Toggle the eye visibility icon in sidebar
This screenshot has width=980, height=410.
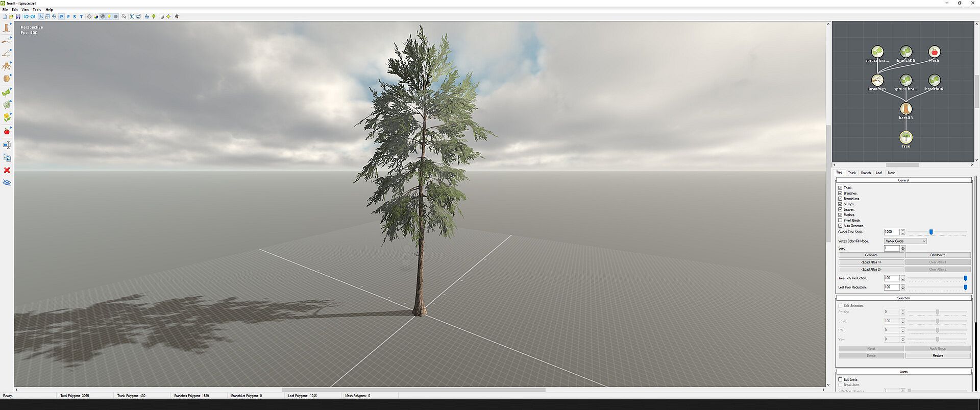(7, 183)
